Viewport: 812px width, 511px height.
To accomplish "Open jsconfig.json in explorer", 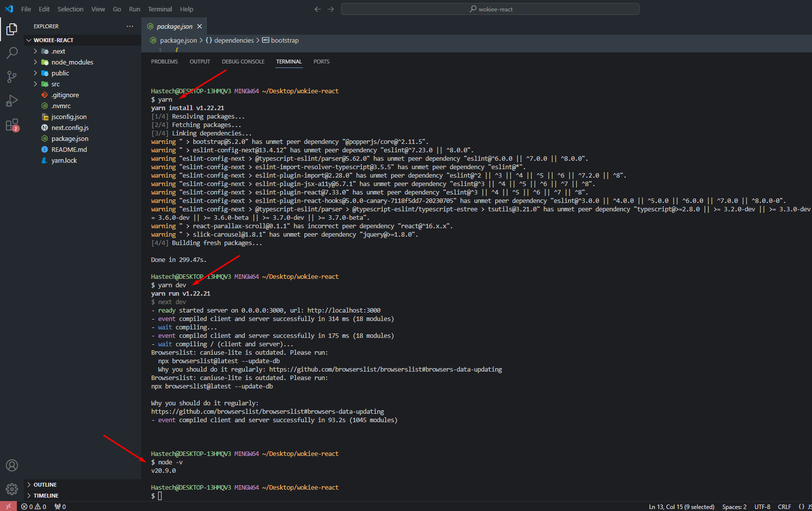I will pos(82,117).
